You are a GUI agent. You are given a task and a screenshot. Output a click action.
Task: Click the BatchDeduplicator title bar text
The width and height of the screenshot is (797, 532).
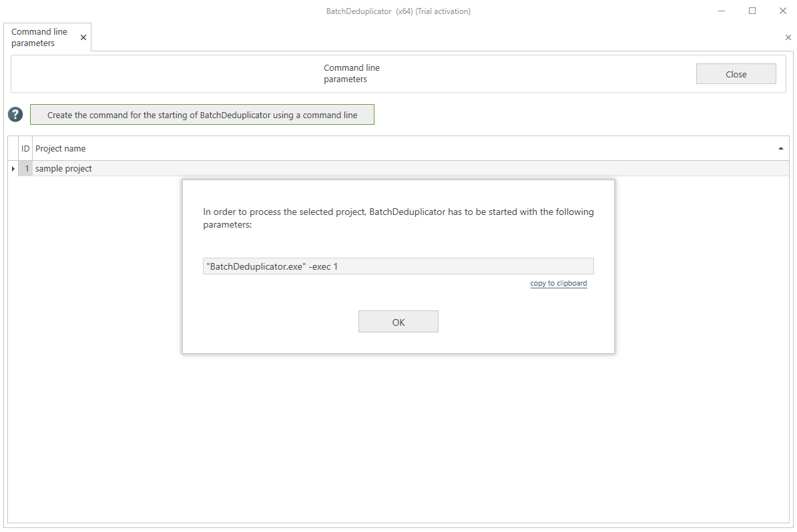(398, 11)
